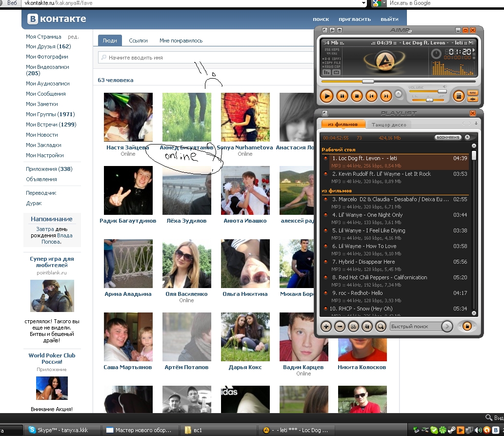Click the AIMP sound effects waveform button

(472, 99)
